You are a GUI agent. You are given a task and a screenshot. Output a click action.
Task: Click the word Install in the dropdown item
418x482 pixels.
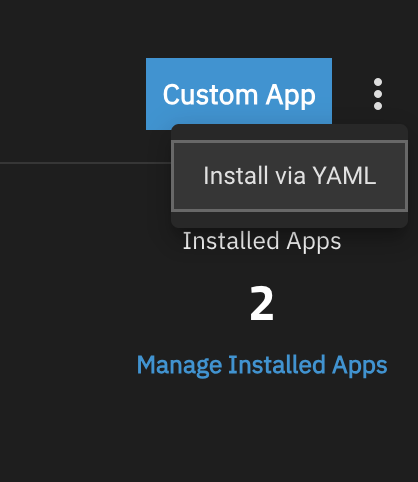click(236, 175)
